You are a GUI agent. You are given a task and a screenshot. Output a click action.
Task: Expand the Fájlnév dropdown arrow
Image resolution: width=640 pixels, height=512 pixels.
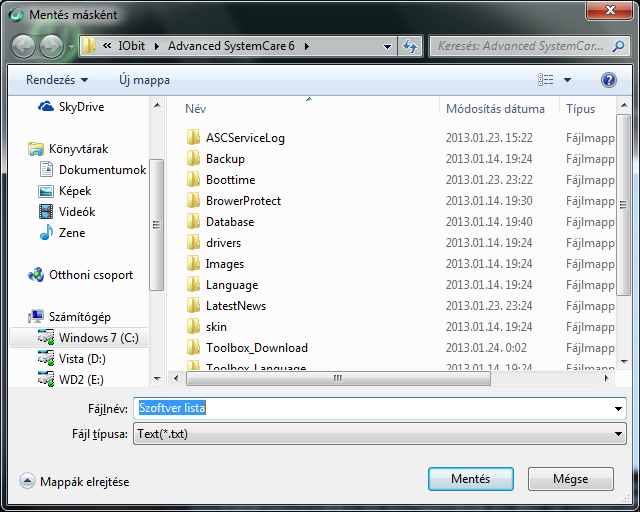[x=618, y=409]
